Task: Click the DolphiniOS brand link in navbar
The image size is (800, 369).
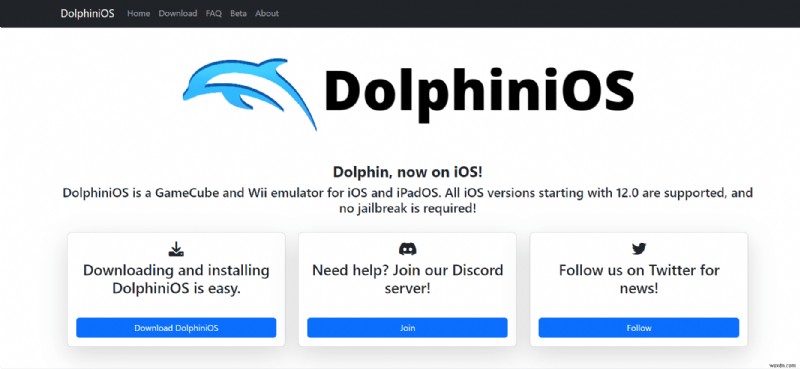Action: [87, 13]
